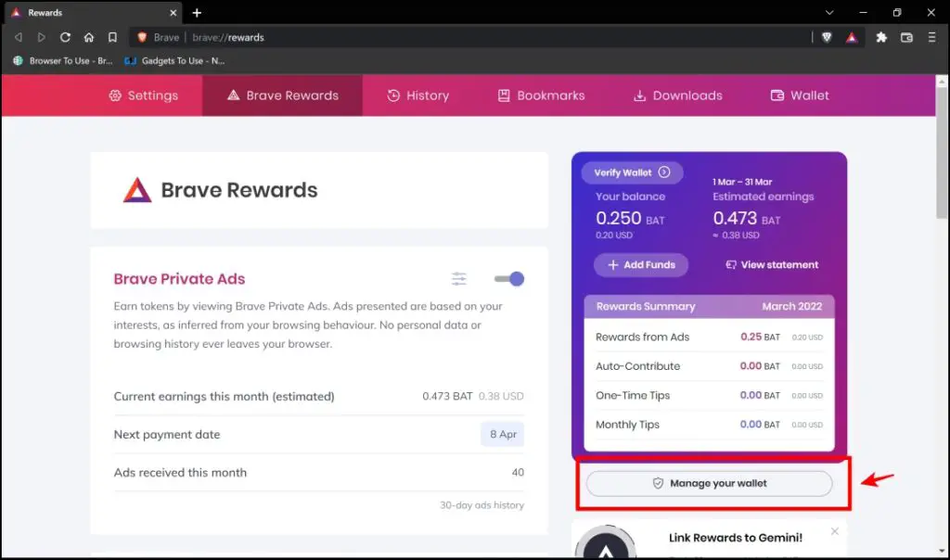The image size is (950, 560).
Task: Open the tab search chevron in title bar
Action: pyautogui.click(x=829, y=12)
